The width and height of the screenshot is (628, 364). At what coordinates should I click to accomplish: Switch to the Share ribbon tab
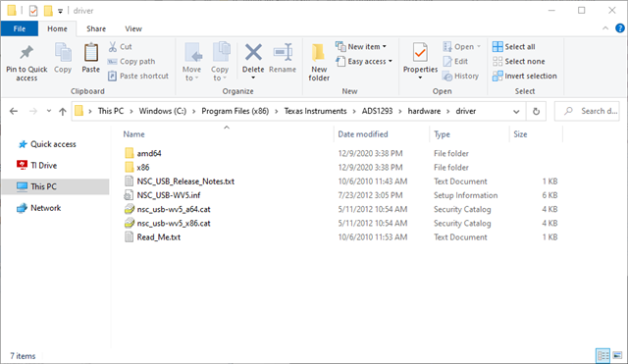tap(96, 28)
